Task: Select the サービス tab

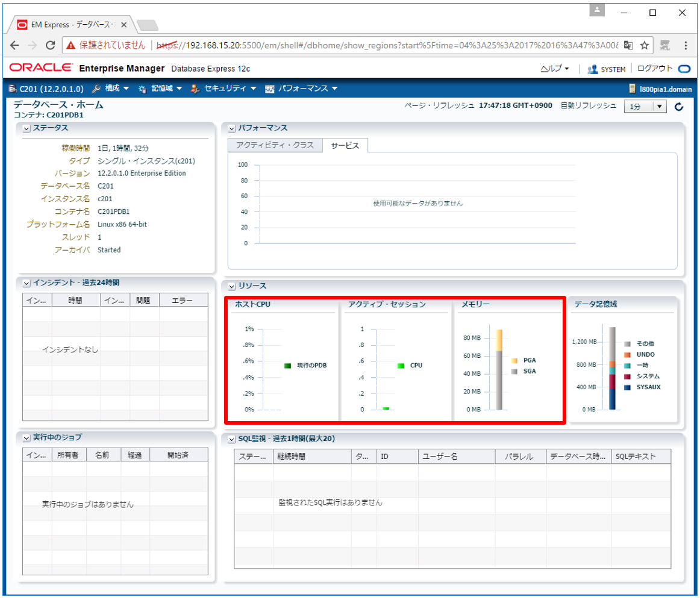Action: click(x=345, y=146)
